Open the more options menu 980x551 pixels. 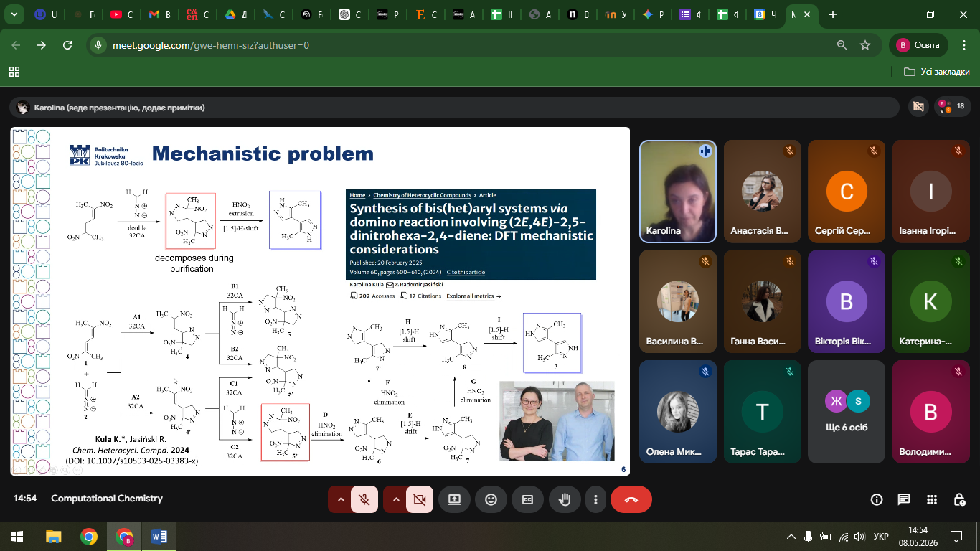click(595, 499)
